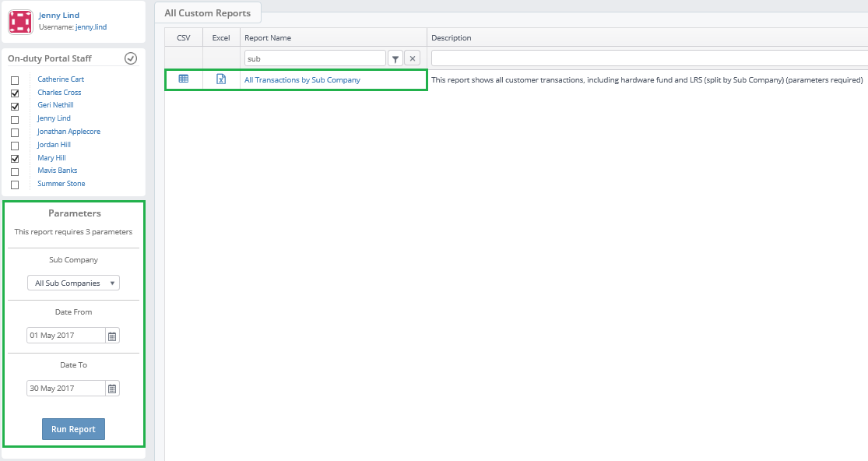Screen dimensions: 868x461
Task: Uncheck Mary Hill on-duty checkbox
Action: click(x=15, y=159)
